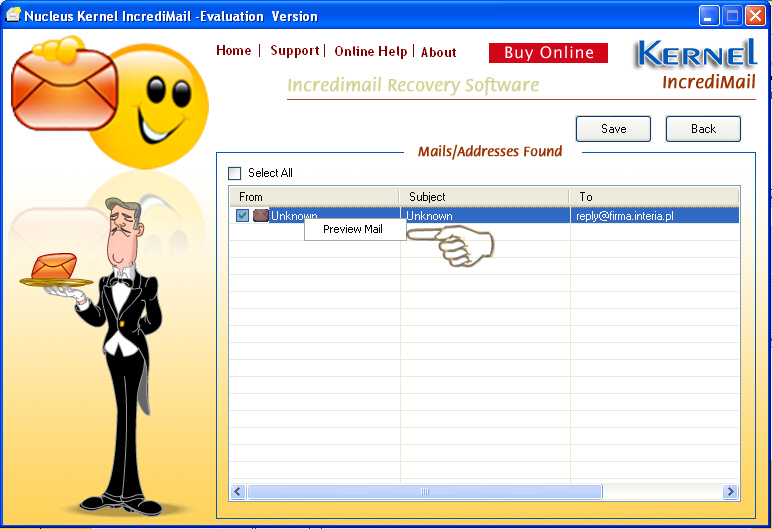Click the title bar application icon
Image resolution: width=772 pixels, height=529 pixels.
click(x=13, y=15)
